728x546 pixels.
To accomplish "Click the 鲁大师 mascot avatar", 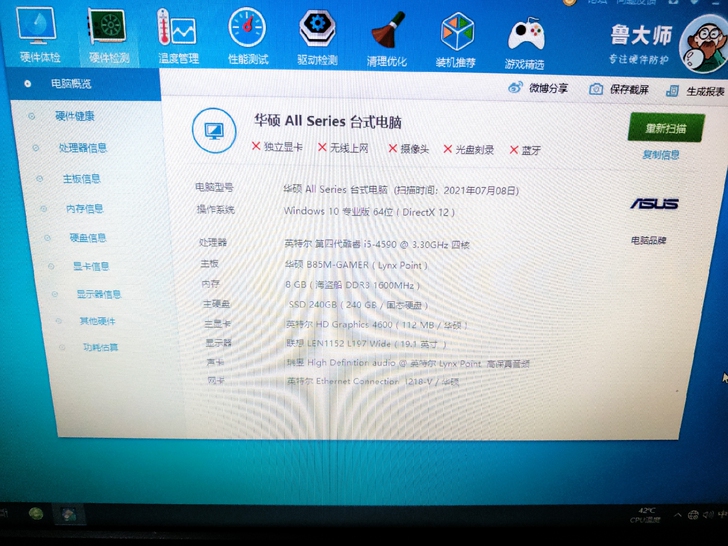I will point(703,44).
